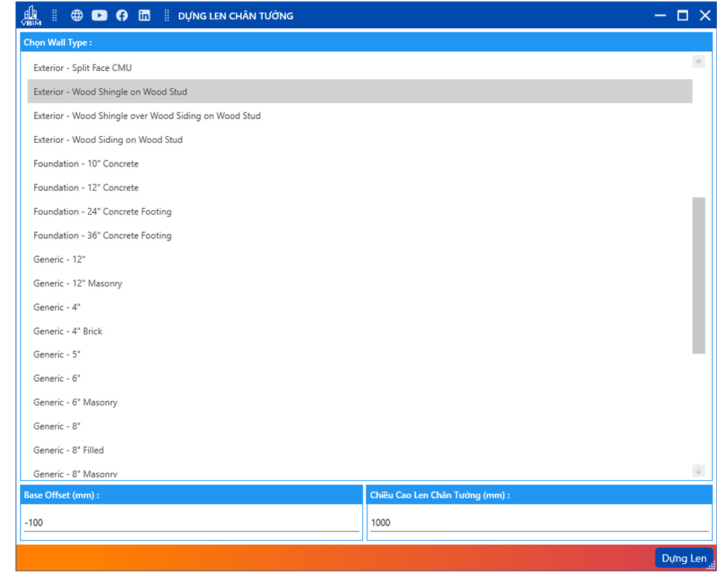
Task: Focus the Chiều Cao Len Chân Tường field
Action: click(538, 522)
